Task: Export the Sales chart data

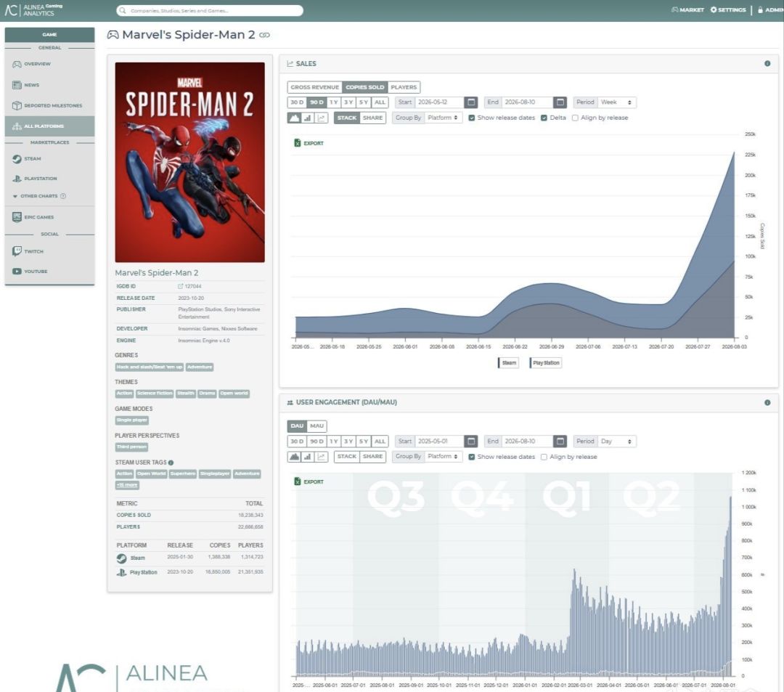Action: (309, 143)
